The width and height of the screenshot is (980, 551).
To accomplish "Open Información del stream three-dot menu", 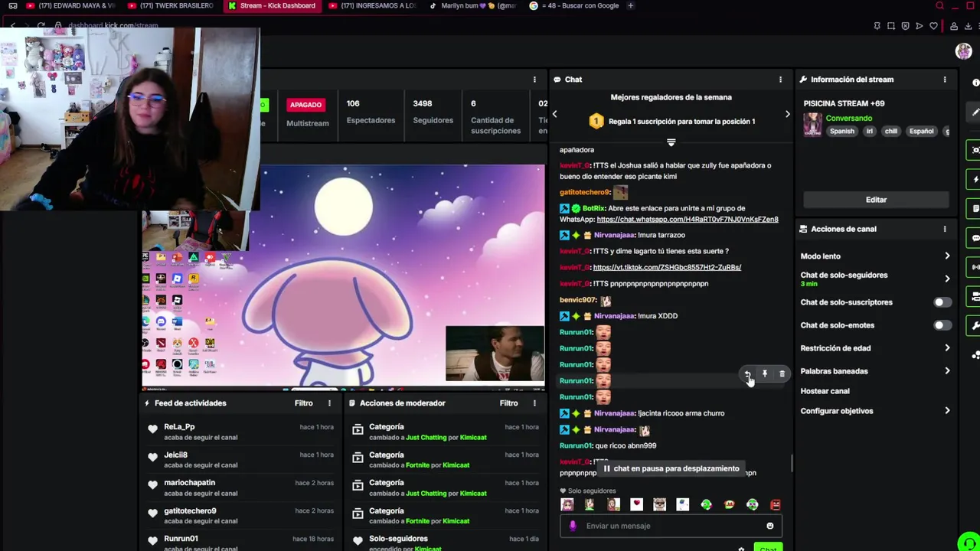I will [x=945, y=80].
